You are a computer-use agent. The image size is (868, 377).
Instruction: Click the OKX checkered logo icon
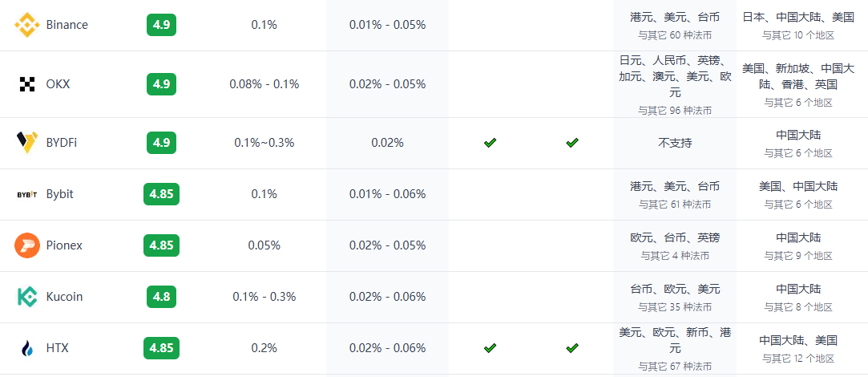click(x=27, y=84)
